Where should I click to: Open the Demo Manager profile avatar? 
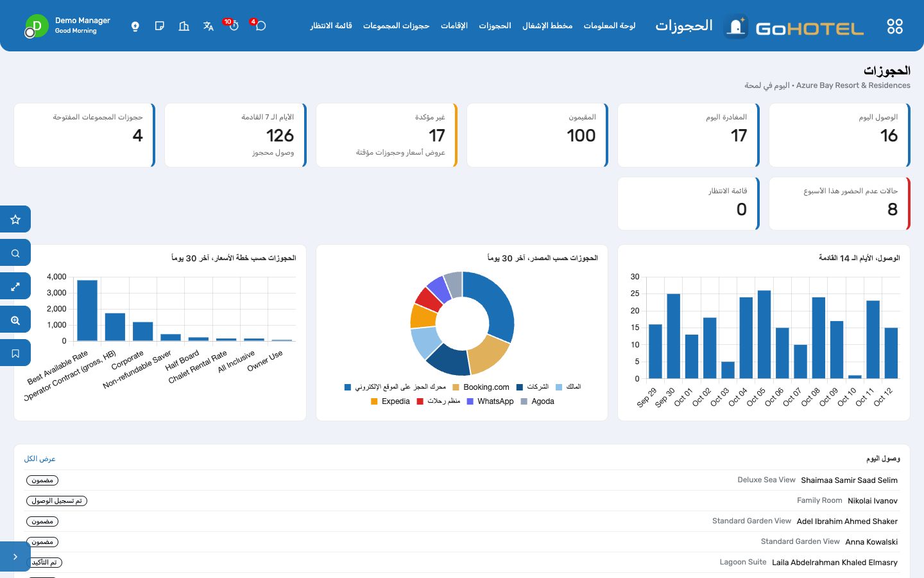pyautogui.click(x=36, y=26)
